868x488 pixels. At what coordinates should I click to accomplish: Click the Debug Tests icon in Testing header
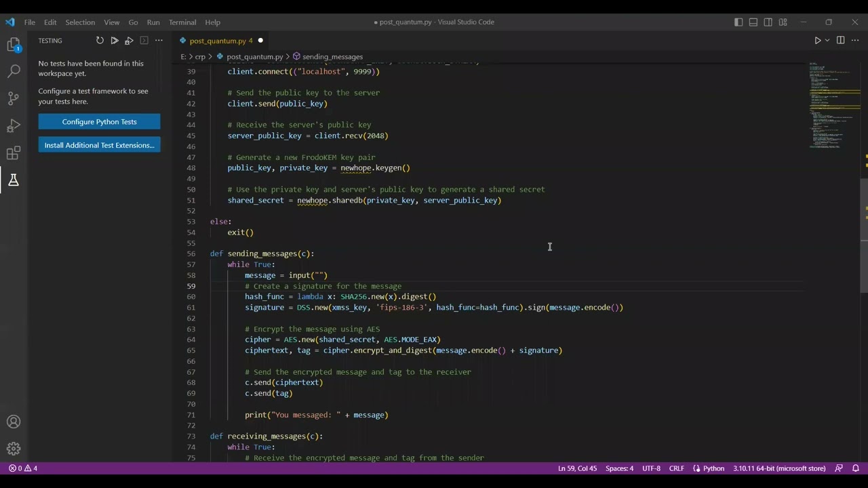click(129, 41)
